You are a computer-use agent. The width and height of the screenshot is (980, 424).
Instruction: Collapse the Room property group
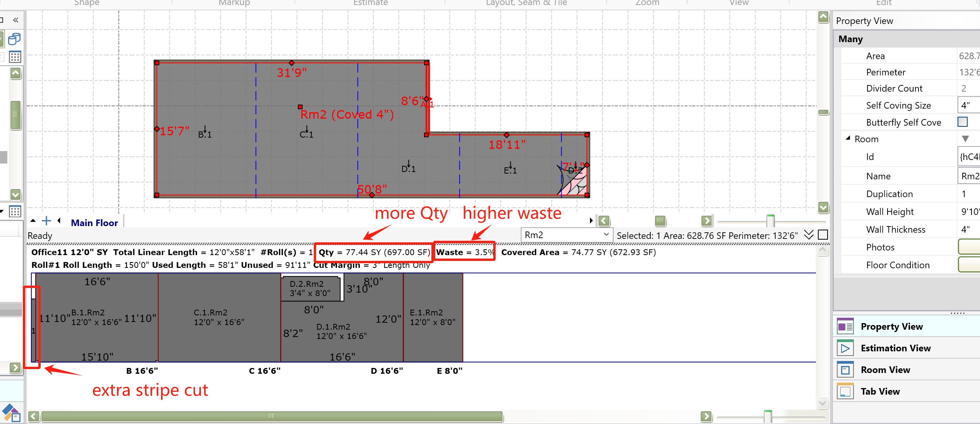point(848,138)
